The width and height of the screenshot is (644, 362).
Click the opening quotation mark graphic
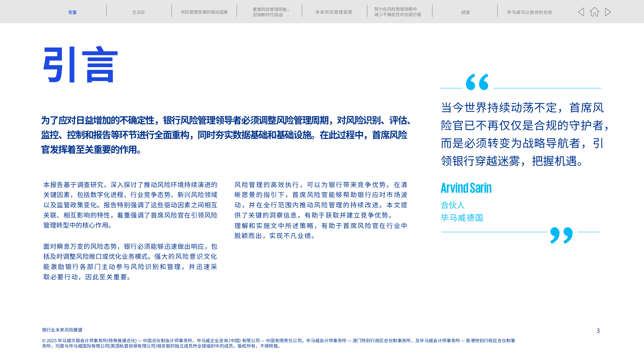[477, 82]
